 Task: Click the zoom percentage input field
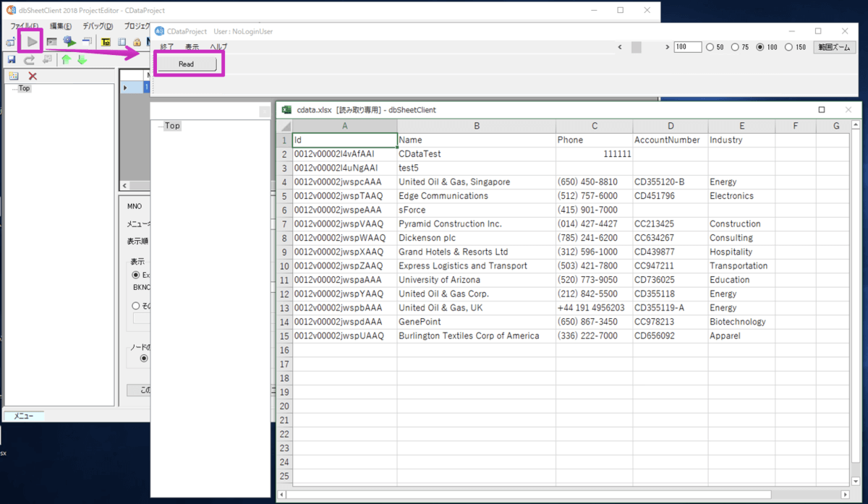(x=687, y=48)
